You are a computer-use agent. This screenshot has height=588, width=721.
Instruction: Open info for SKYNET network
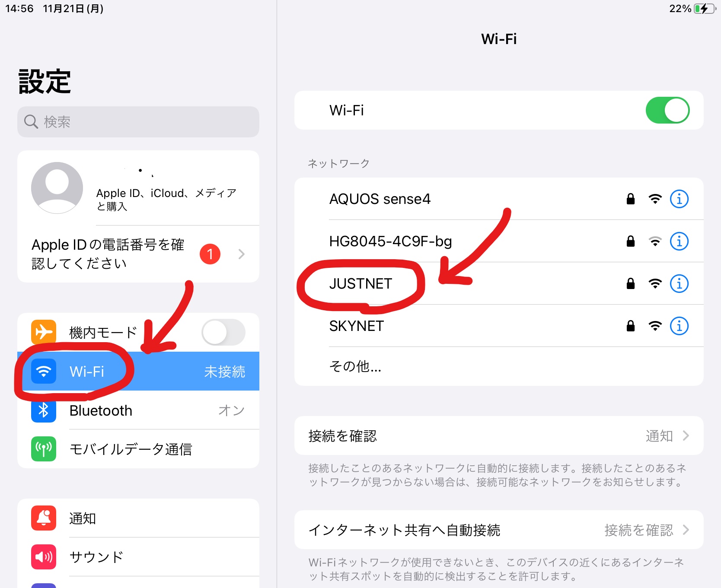click(679, 326)
